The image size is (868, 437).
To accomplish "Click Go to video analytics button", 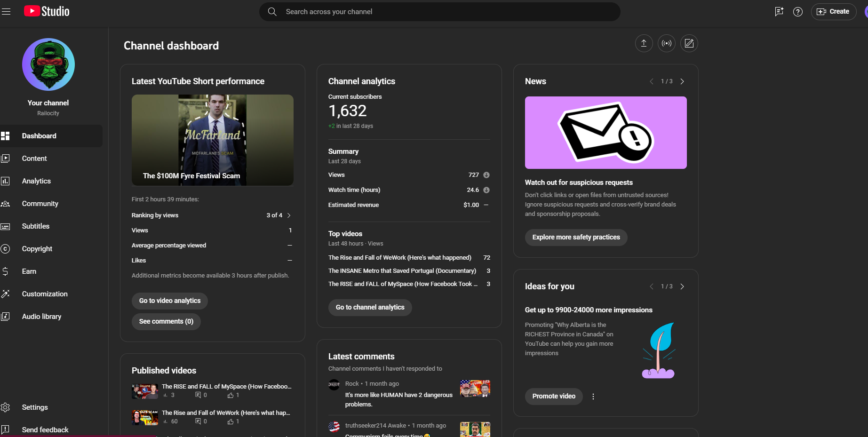I will pos(170,301).
